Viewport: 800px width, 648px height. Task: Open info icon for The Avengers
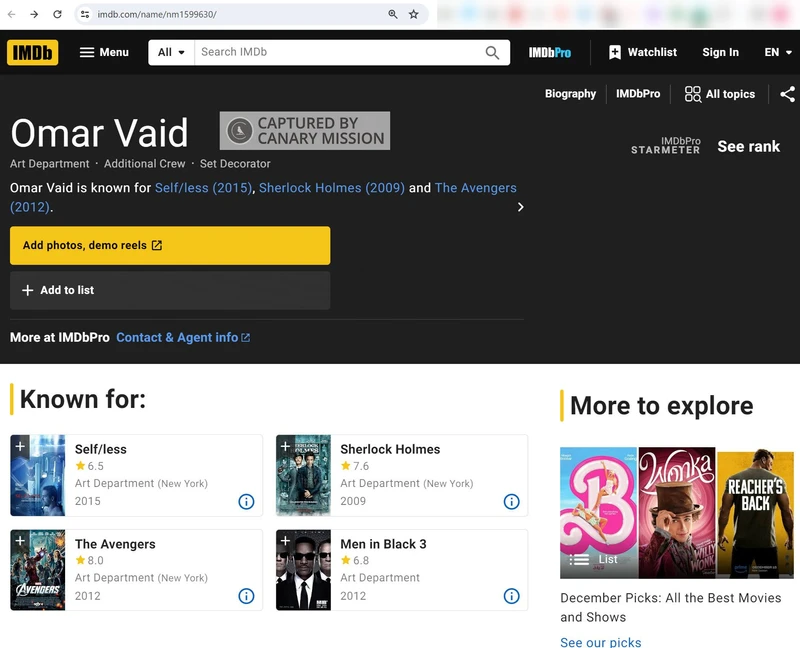(x=246, y=596)
